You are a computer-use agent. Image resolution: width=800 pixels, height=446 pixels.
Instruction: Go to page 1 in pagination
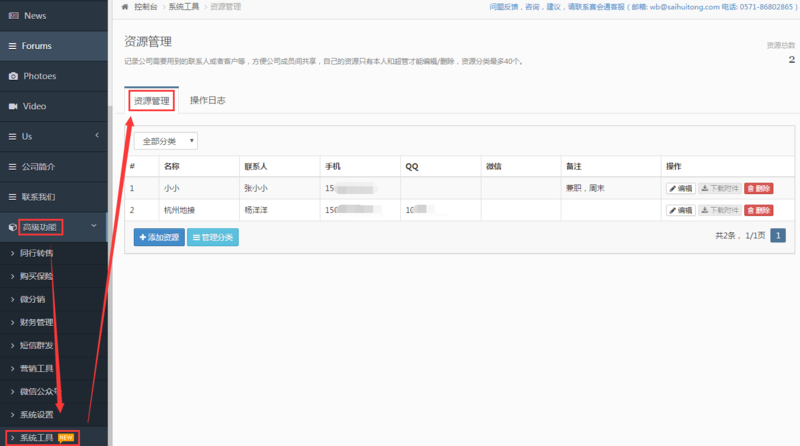pos(777,236)
